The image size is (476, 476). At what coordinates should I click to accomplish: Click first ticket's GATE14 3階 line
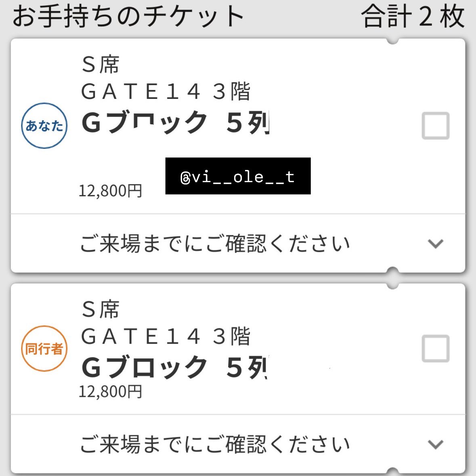pos(166,91)
